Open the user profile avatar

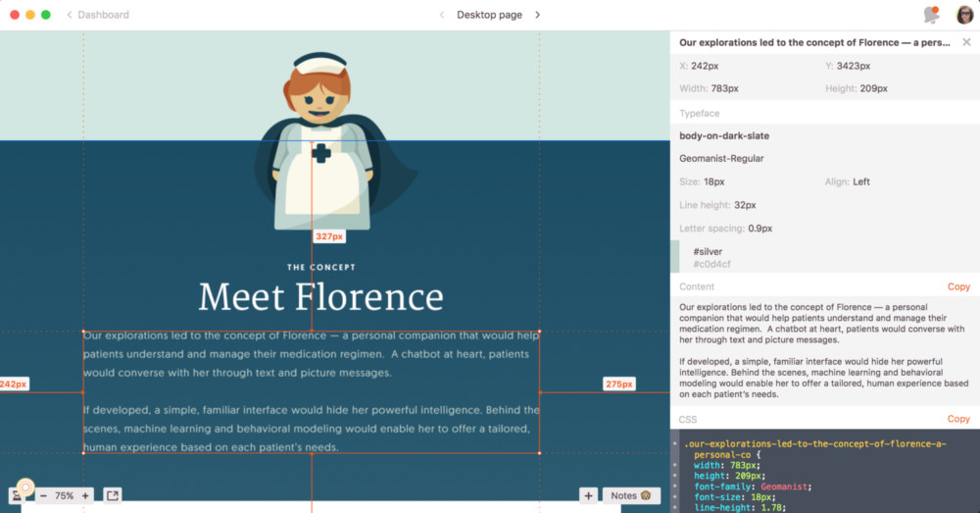click(964, 15)
